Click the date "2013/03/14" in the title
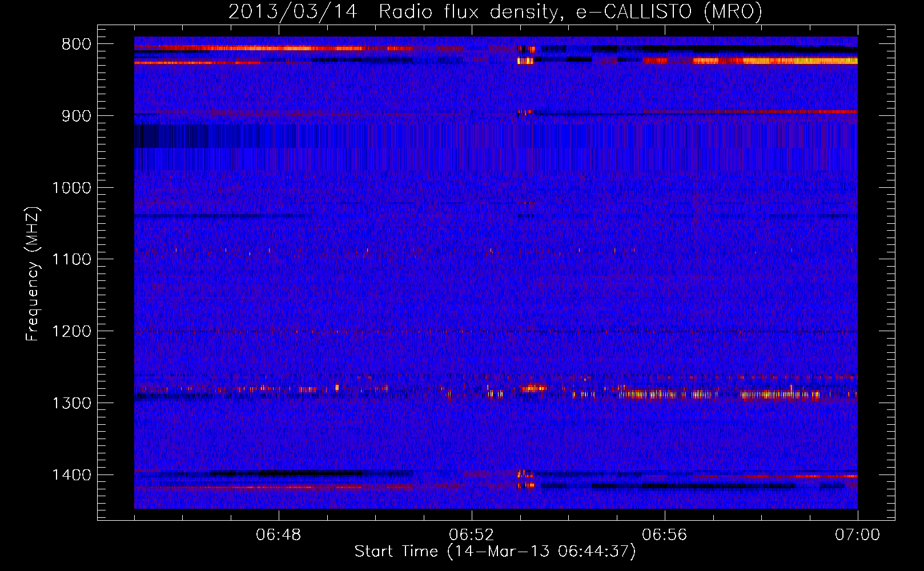924x571 pixels. [293, 11]
